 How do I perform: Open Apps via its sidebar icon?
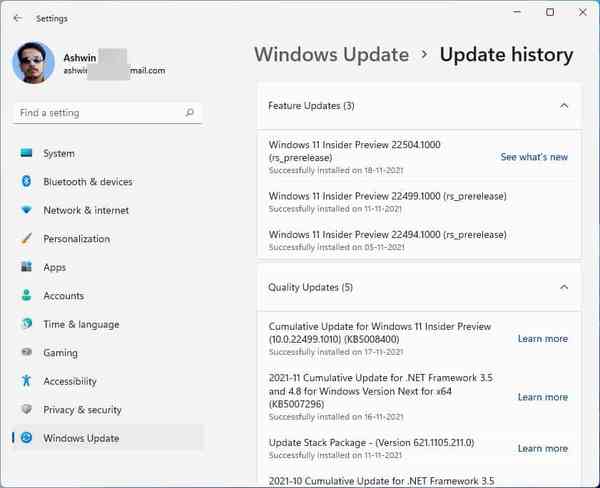(x=26, y=267)
